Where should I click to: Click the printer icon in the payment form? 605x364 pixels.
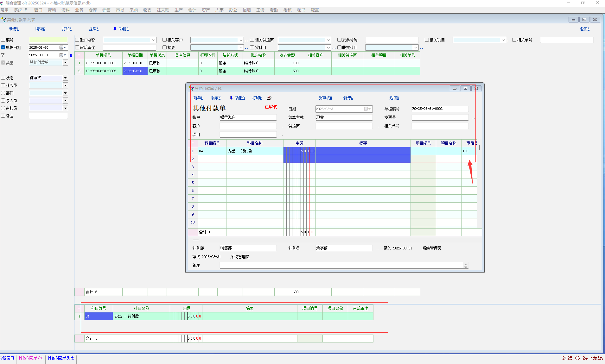(x=269, y=98)
